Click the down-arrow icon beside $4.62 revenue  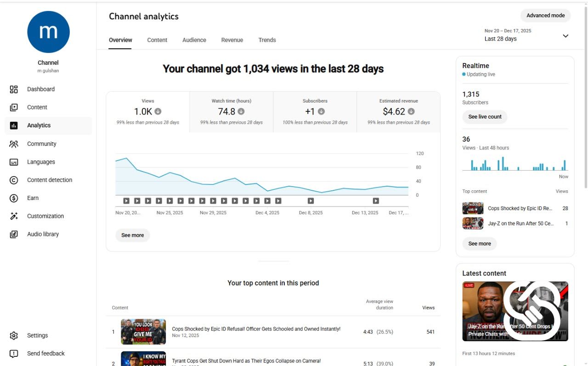pyautogui.click(x=411, y=111)
